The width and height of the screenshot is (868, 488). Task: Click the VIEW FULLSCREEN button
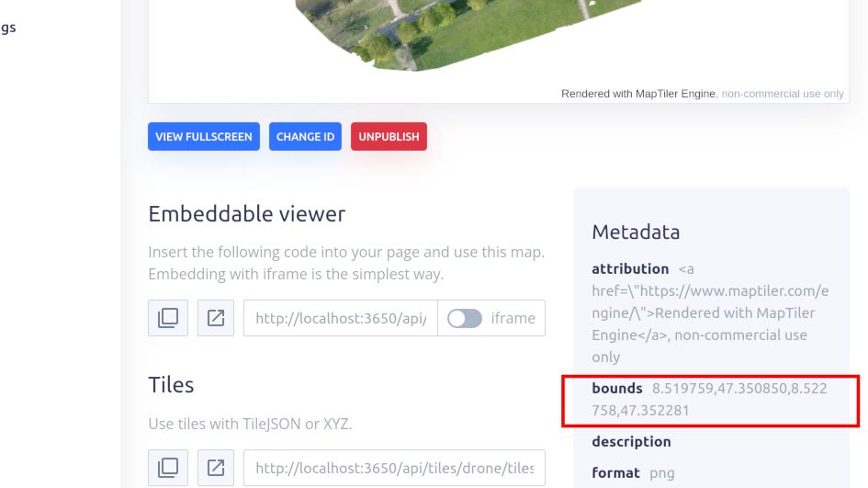coord(204,137)
